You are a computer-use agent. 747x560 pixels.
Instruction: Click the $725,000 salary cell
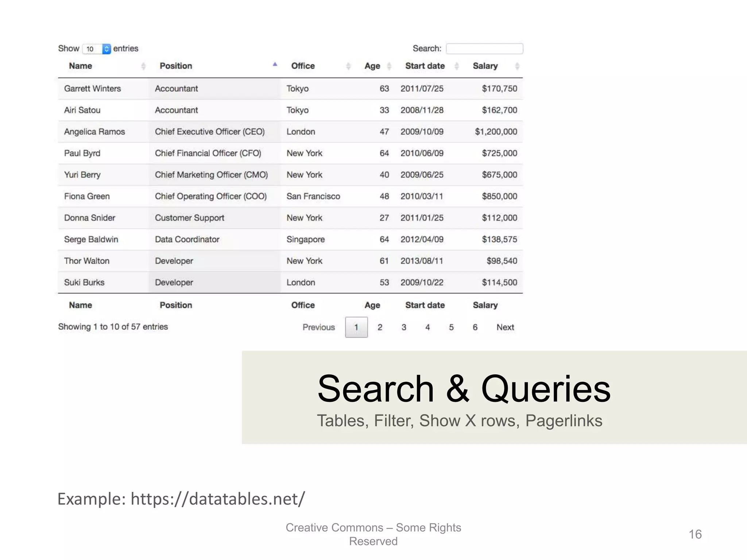click(500, 153)
